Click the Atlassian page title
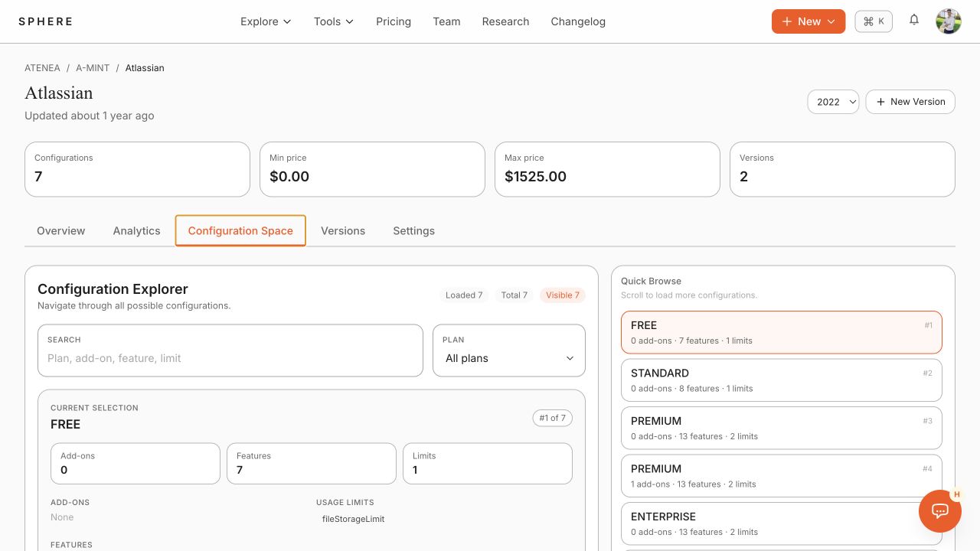The image size is (980, 551). point(59,93)
